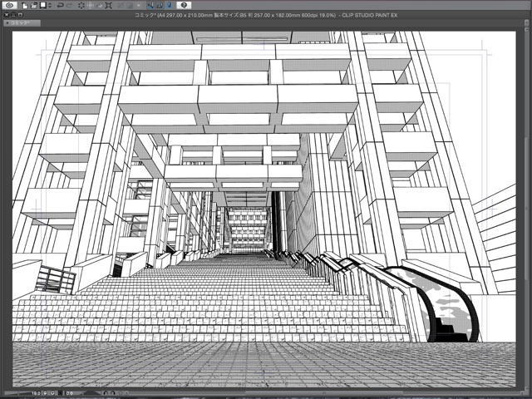Viewport: 532px width, 399px height.
Task: Save the document with Save icon
Action: point(43,5)
